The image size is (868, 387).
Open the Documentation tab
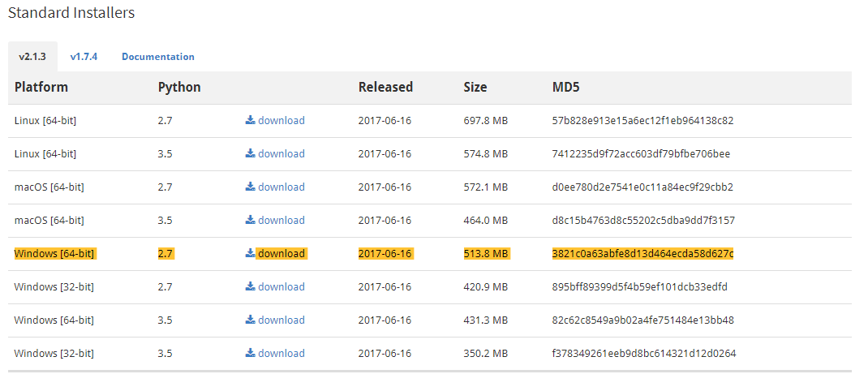157,57
